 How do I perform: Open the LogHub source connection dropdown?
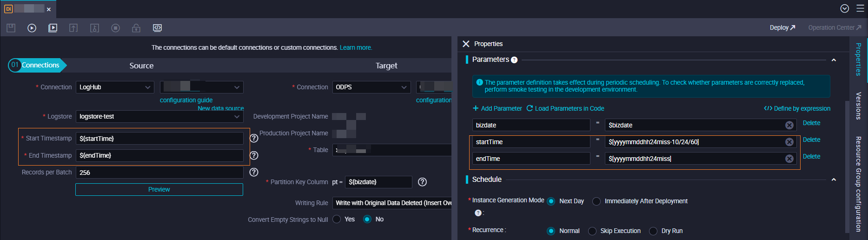point(115,87)
